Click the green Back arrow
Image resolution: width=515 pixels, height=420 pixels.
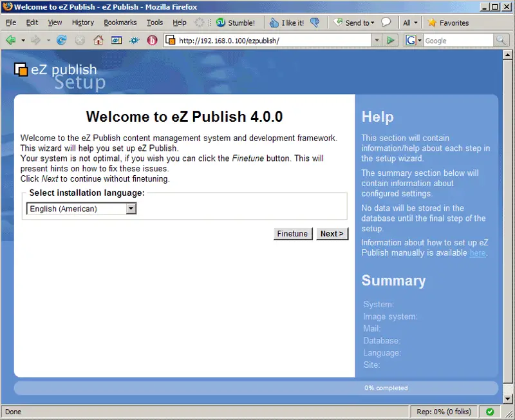(10, 41)
